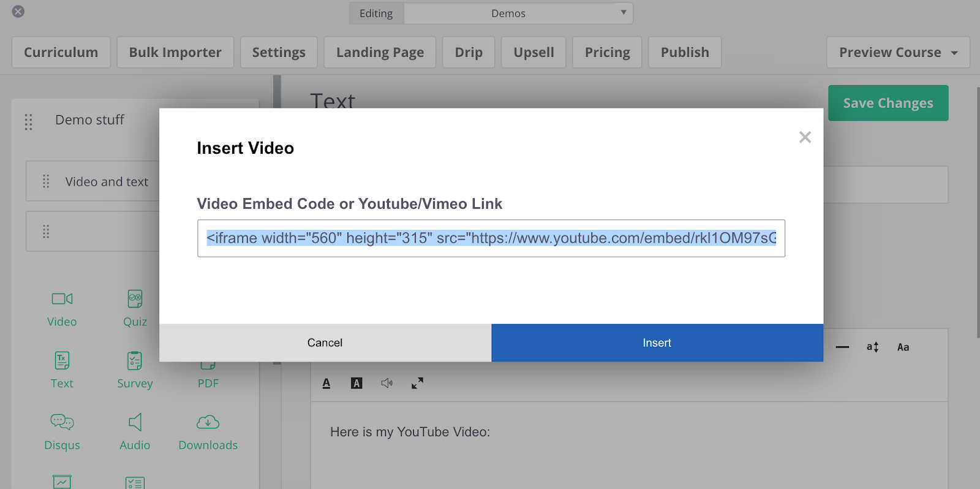Open the Demos course dropdown
This screenshot has width=980, height=489.
click(518, 13)
